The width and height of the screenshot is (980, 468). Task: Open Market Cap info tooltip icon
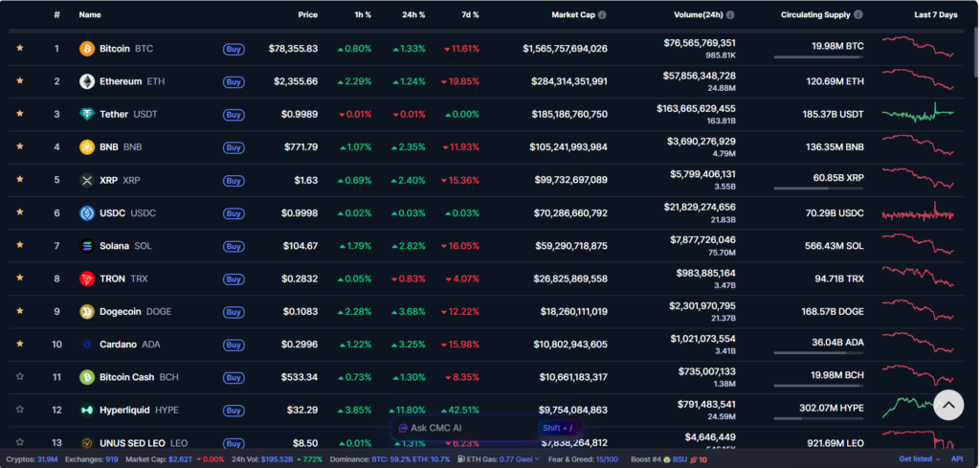[602, 15]
